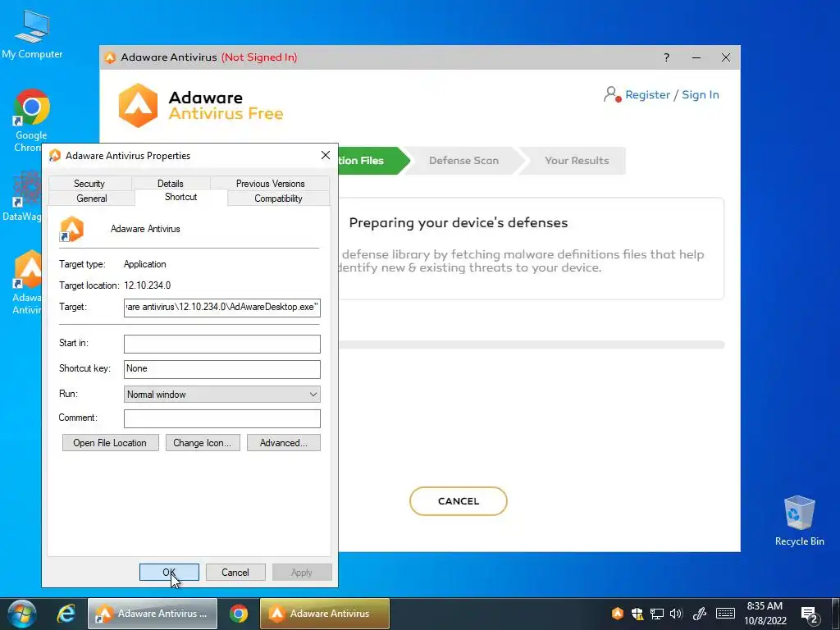Screen dimensions: 840x630
Task: Open the Advanced shortcut options
Action: coord(283,442)
